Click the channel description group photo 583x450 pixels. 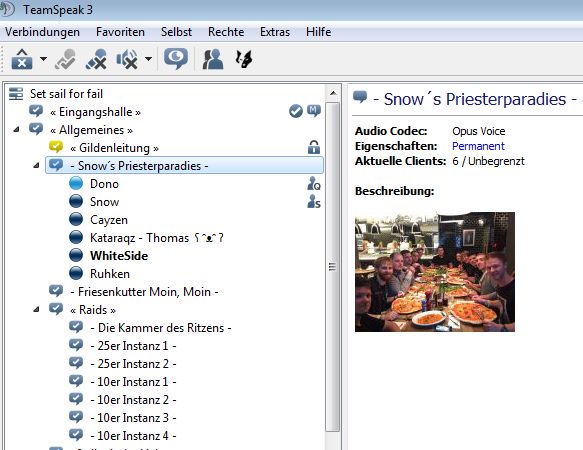coord(435,272)
